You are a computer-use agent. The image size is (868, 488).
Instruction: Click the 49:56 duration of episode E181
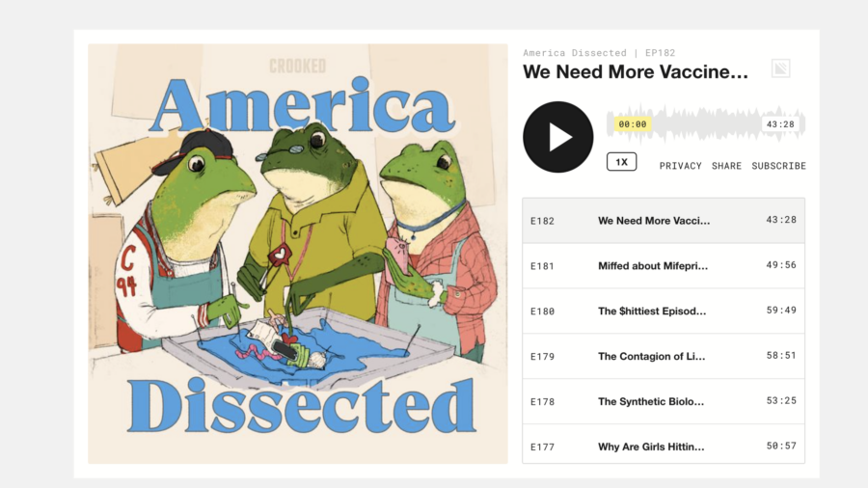click(781, 265)
